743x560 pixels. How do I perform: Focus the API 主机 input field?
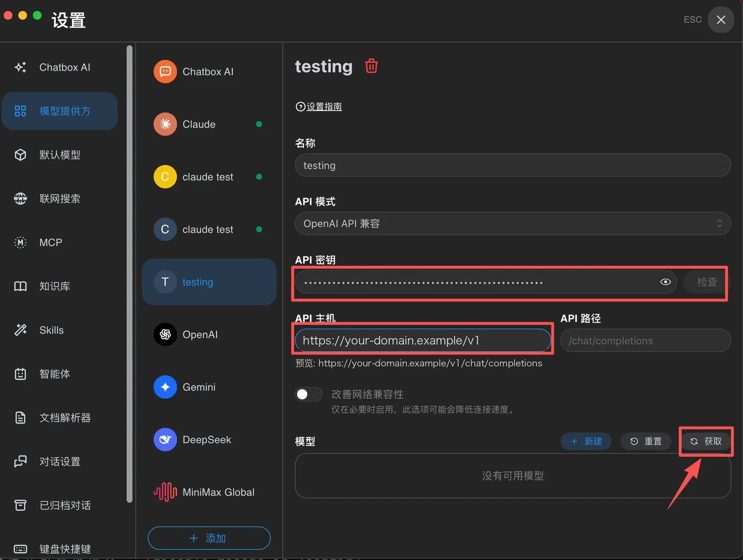click(423, 340)
